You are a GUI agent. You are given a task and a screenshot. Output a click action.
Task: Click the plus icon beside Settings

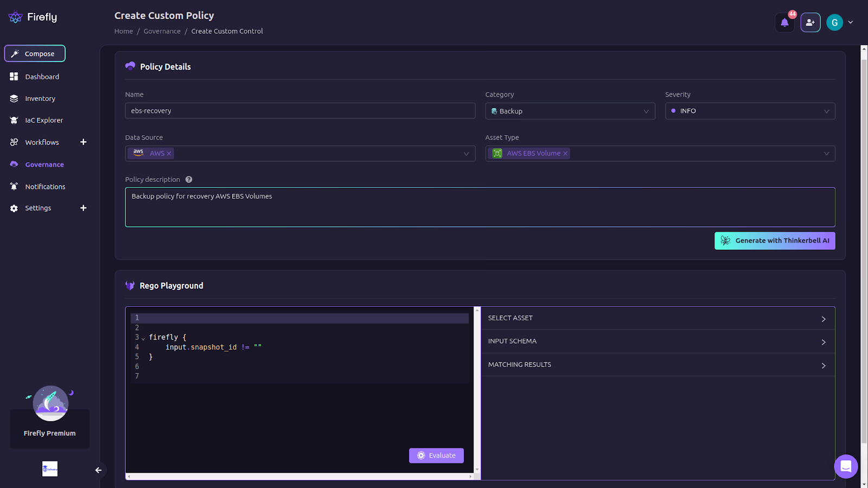pyautogui.click(x=84, y=208)
